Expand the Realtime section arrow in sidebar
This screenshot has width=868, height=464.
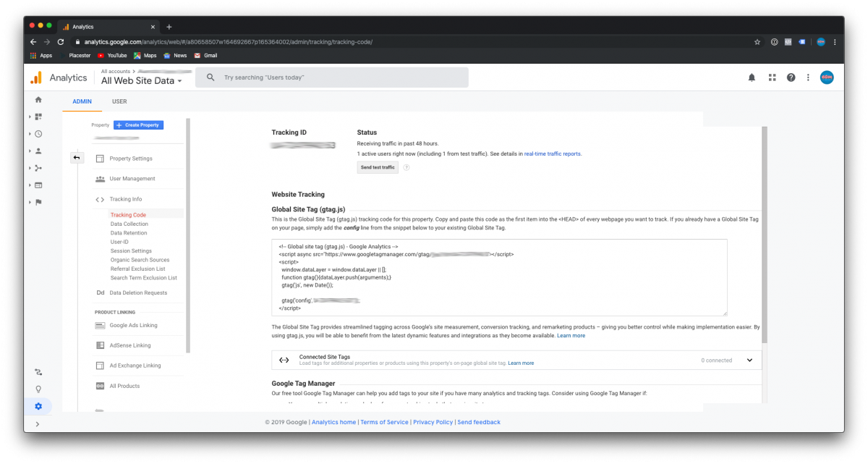click(x=30, y=134)
